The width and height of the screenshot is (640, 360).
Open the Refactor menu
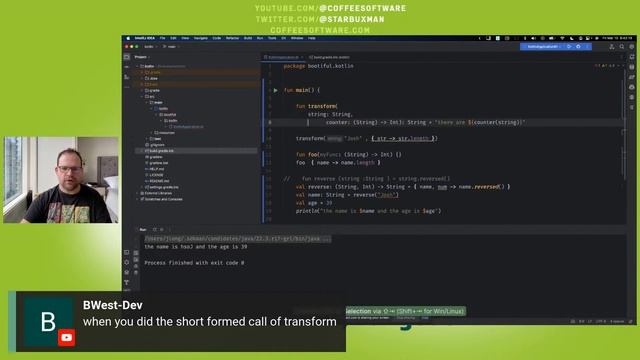[232, 38]
